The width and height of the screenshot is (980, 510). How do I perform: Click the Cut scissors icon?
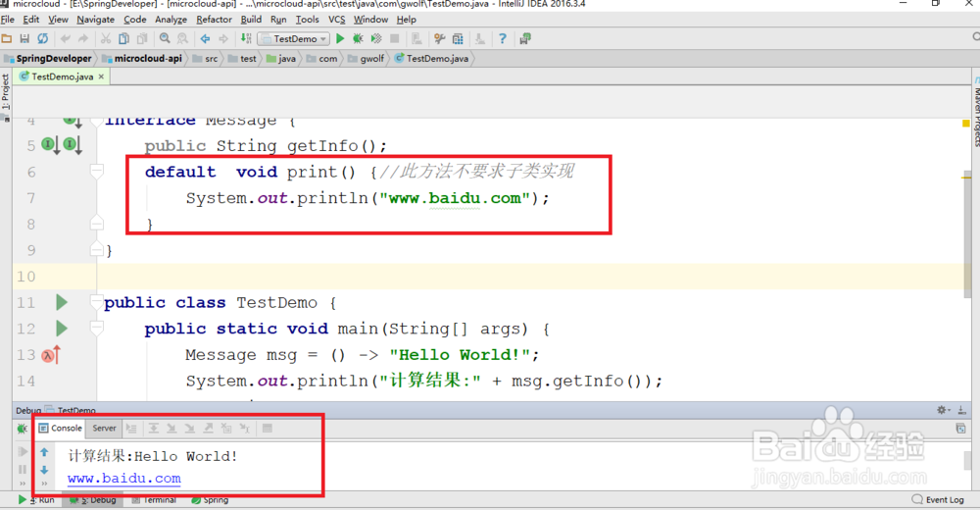(x=106, y=39)
